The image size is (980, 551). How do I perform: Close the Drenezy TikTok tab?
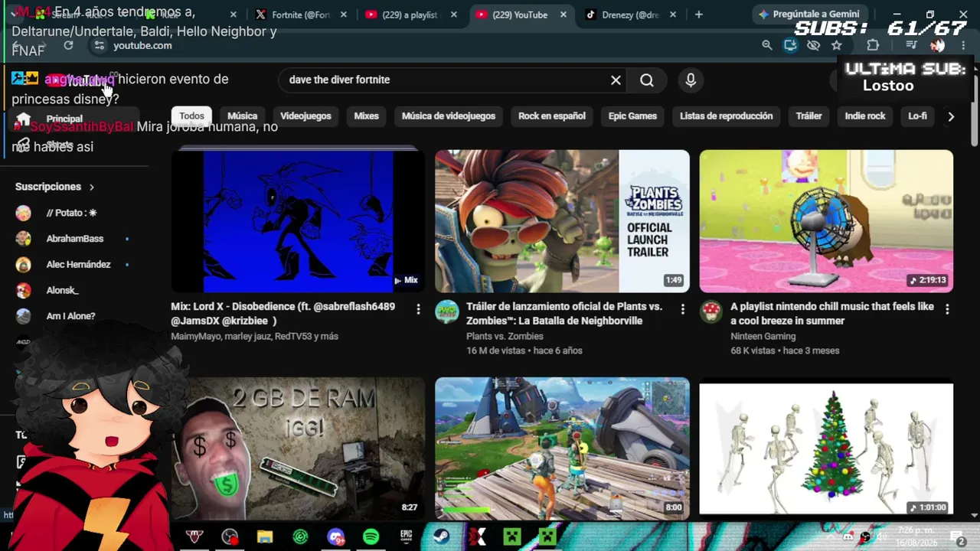[x=673, y=15]
